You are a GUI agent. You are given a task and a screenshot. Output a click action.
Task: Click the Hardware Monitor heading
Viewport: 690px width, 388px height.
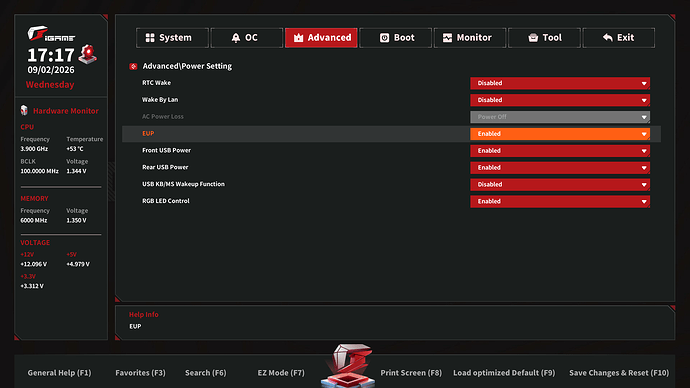(x=66, y=111)
